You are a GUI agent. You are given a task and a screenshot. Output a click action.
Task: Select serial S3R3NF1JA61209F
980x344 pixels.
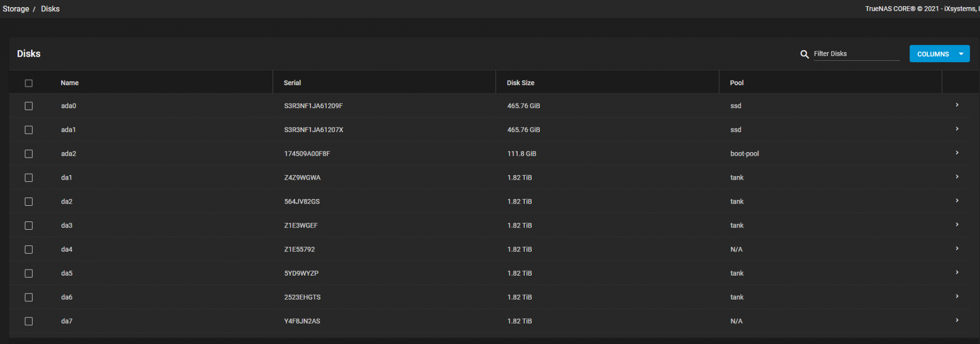[x=313, y=106]
